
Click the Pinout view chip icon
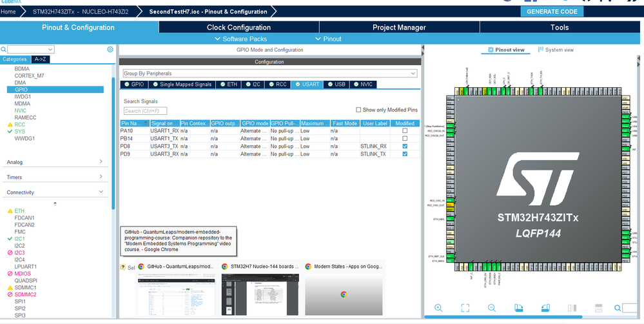[491, 50]
